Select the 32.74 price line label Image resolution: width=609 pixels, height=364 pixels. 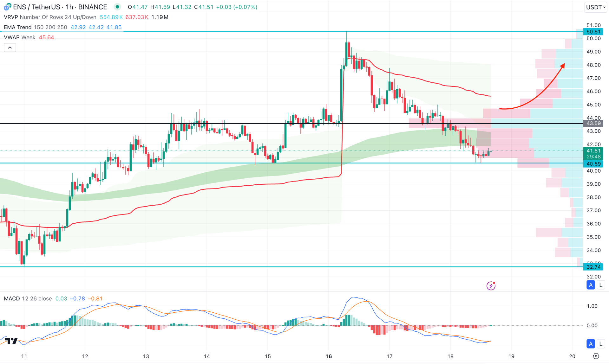pos(593,267)
